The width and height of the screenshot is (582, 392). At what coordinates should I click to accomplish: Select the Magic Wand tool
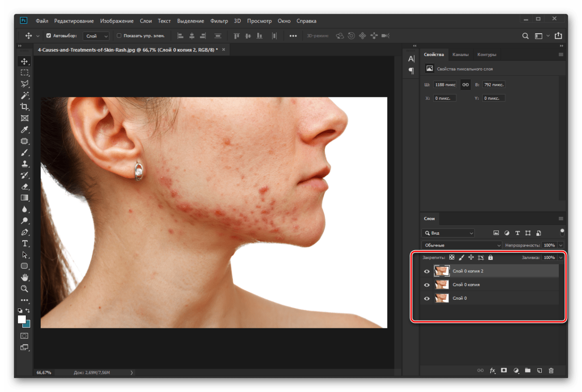coord(24,95)
